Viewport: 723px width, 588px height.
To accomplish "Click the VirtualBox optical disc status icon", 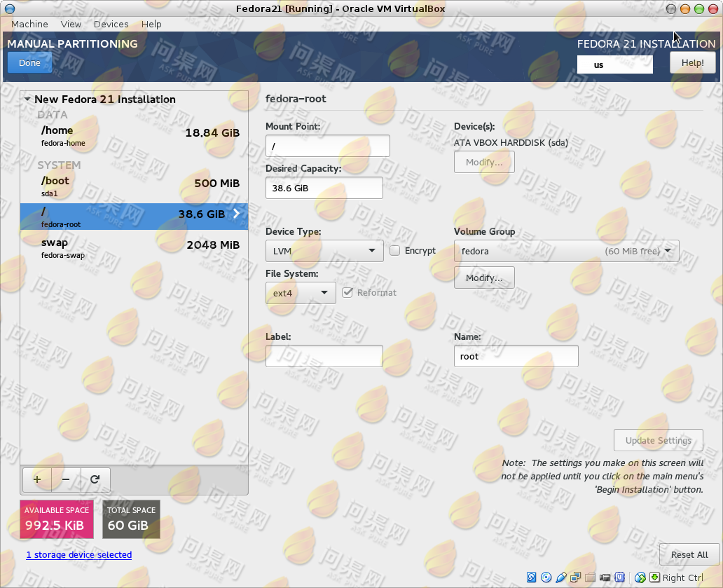I will pyautogui.click(x=546, y=577).
